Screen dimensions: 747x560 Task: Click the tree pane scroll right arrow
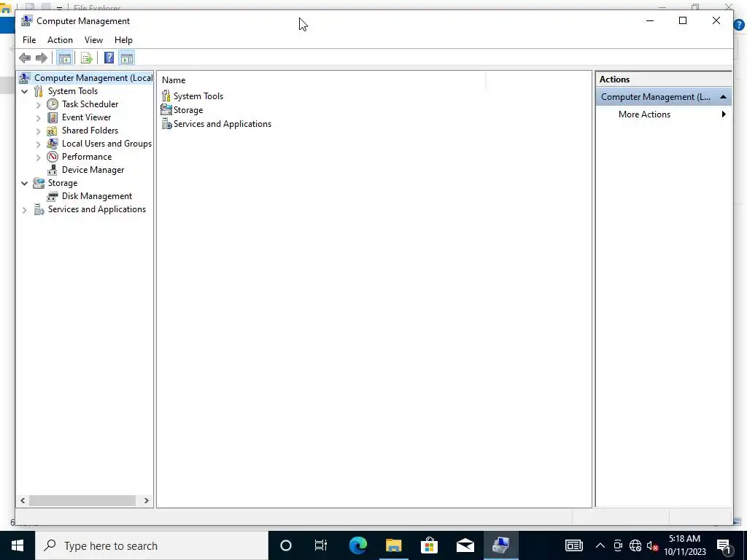(x=146, y=500)
